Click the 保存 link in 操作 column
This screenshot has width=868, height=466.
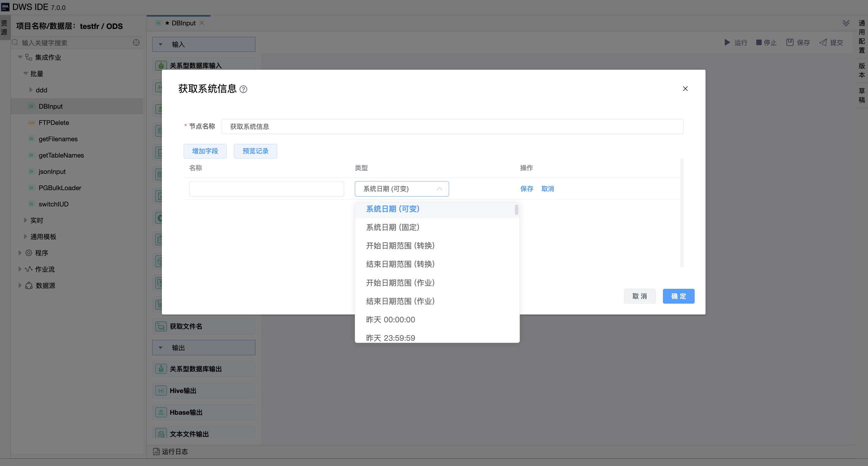click(526, 189)
